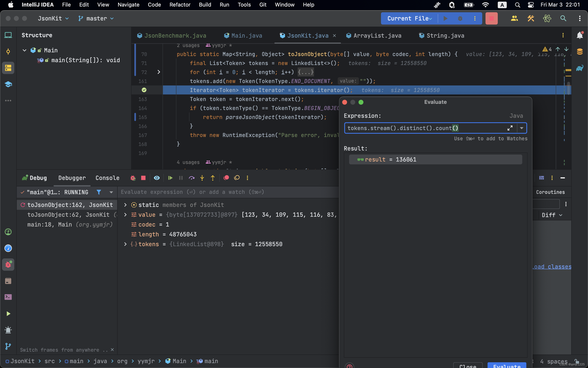Switch to String.java tab

point(442,36)
